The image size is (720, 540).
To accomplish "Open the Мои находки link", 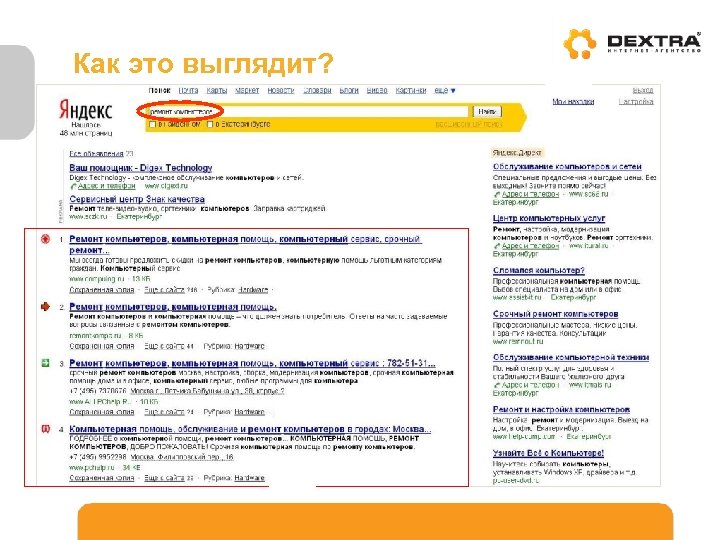I will (x=573, y=101).
